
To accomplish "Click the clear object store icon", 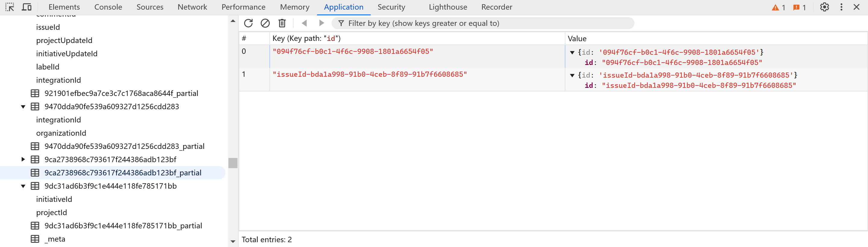I will (x=265, y=23).
